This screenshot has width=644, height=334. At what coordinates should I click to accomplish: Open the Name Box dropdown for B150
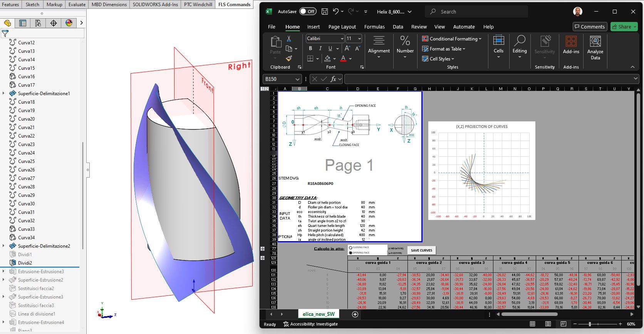[x=297, y=79]
